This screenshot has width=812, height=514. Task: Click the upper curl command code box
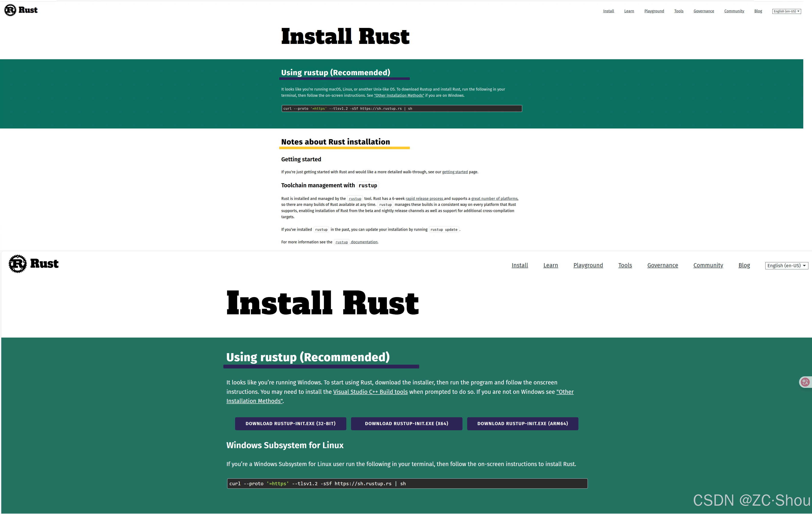point(401,109)
